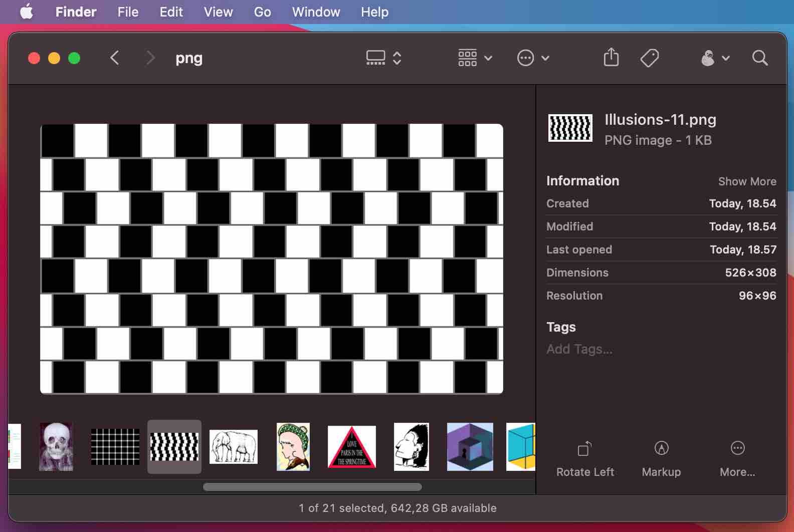The image size is (794, 532).
Task: Click the Share icon in toolbar
Action: 611,58
